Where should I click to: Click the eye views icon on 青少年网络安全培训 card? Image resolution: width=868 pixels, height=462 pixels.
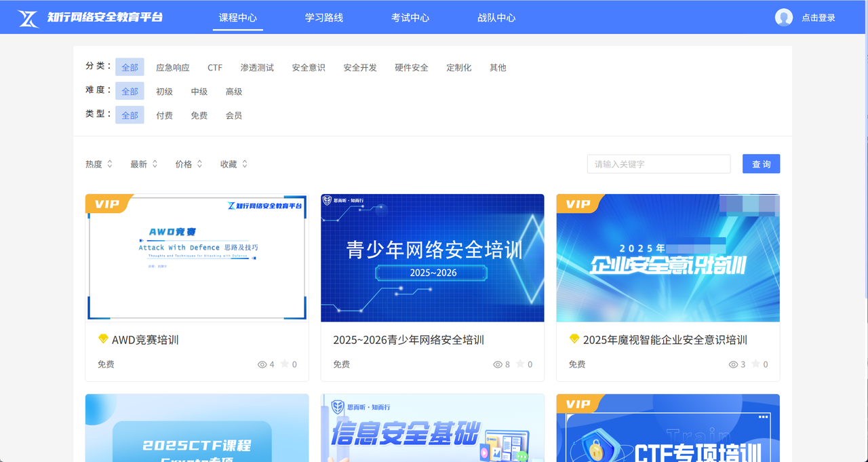point(498,364)
